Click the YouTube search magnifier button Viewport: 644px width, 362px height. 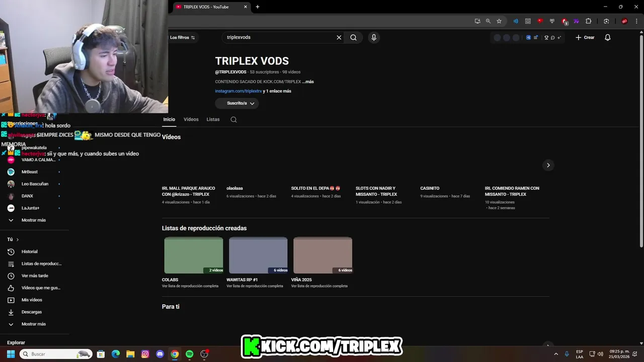(x=353, y=37)
